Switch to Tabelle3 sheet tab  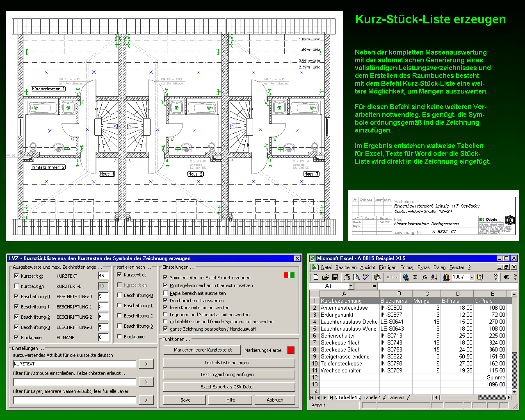(x=396, y=397)
